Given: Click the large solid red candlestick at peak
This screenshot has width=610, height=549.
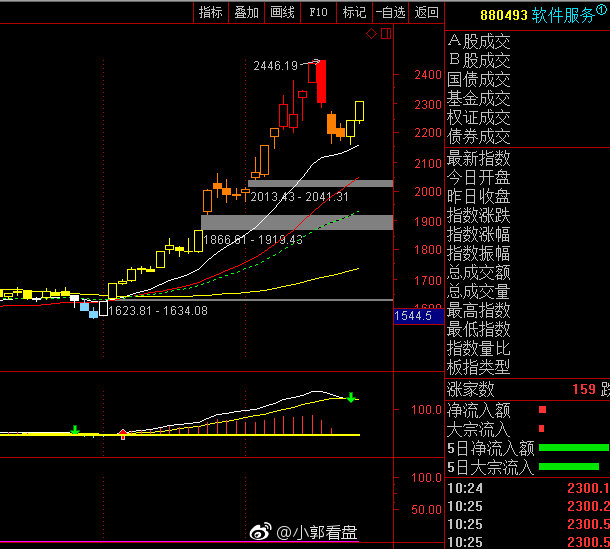Looking at the screenshot, I should tap(321, 81).
